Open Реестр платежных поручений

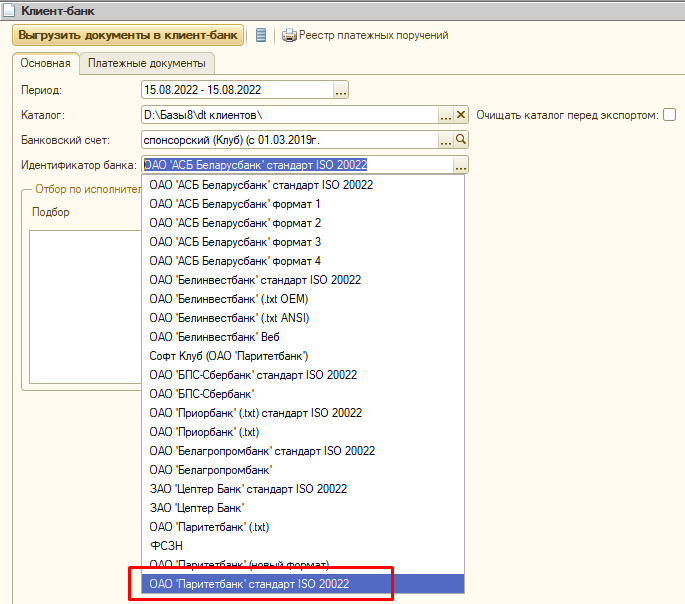pos(373,35)
